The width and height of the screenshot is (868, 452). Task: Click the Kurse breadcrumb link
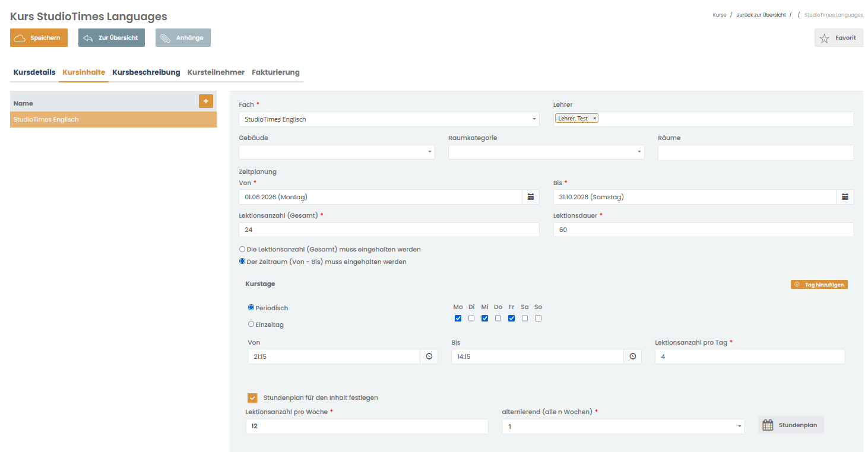[x=720, y=15]
